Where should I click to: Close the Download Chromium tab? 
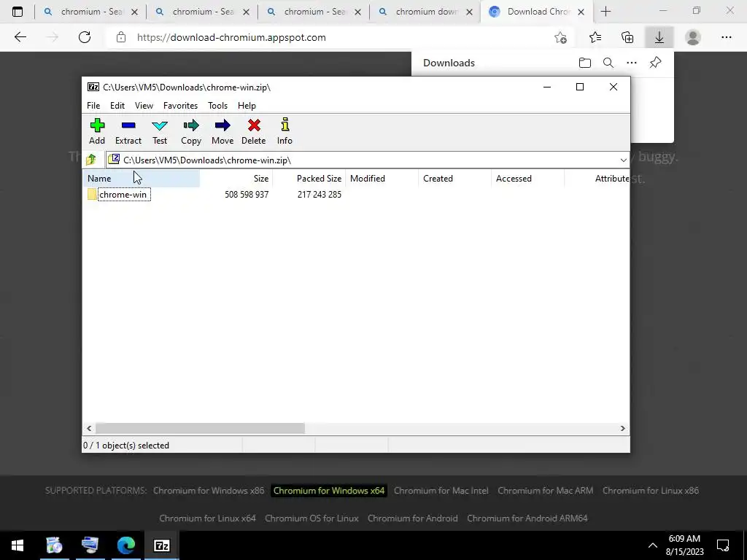tap(581, 12)
